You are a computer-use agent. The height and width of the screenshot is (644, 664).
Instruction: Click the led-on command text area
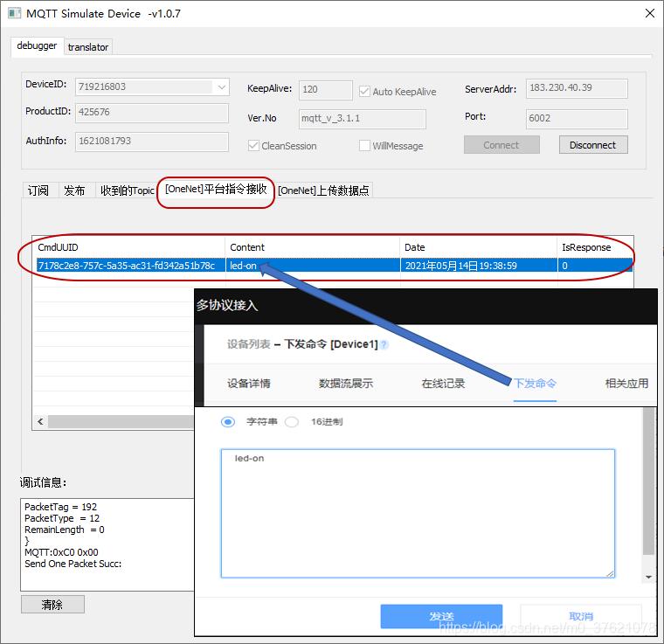point(418,513)
